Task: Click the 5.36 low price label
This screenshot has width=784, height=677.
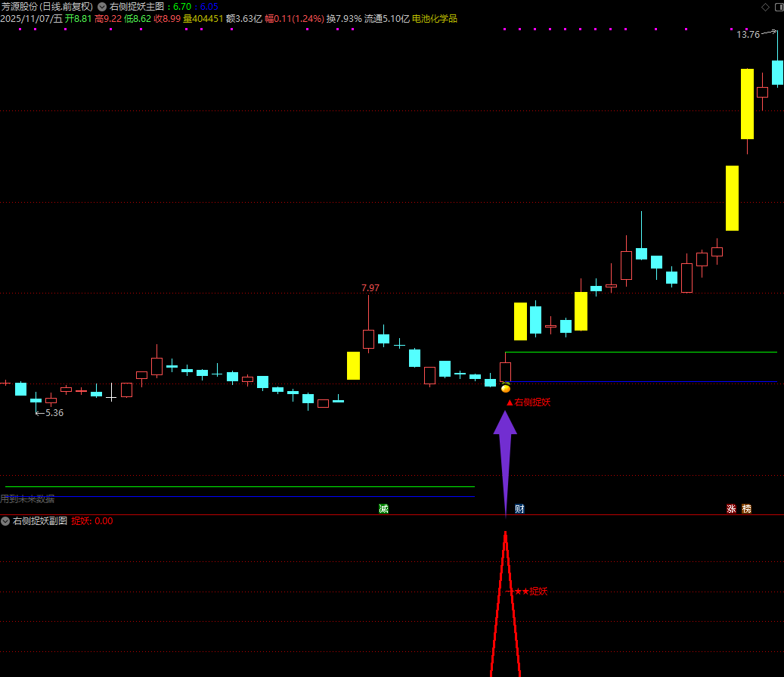Action: (x=54, y=413)
